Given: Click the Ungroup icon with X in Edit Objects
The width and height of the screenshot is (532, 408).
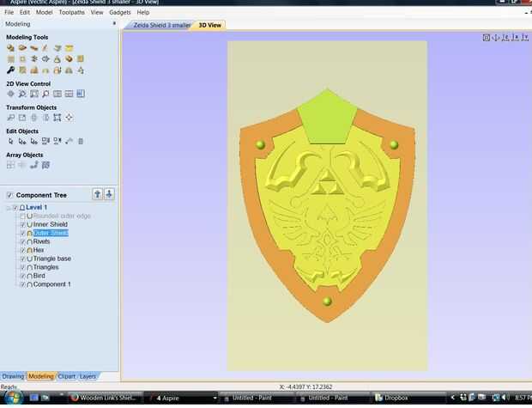Looking at the screenshot, I should pyautogui.click(x=57, y=142).
